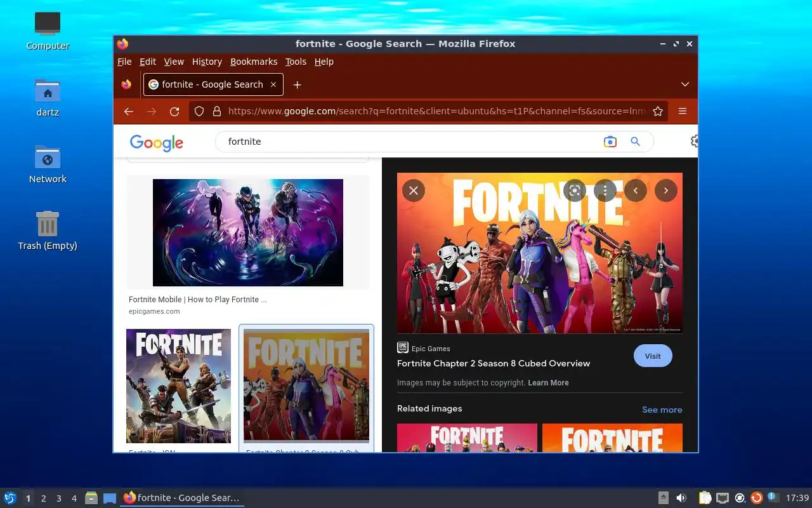
Task: Go back using the browser back arrow
Action: point(129,111)
